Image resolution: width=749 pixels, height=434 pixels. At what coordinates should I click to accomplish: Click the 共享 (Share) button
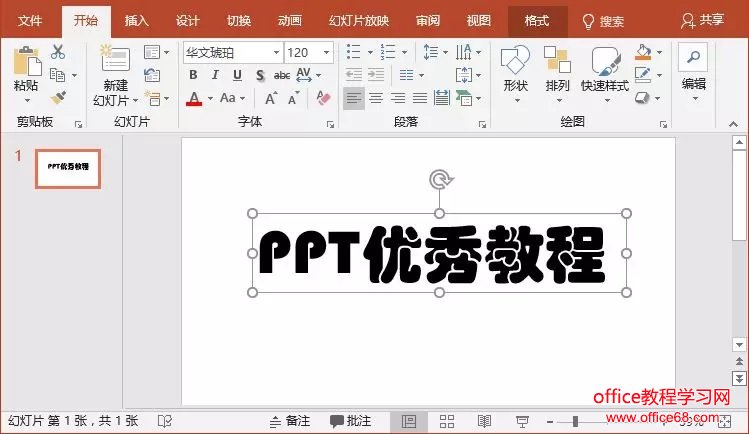(x=703, y=20)
